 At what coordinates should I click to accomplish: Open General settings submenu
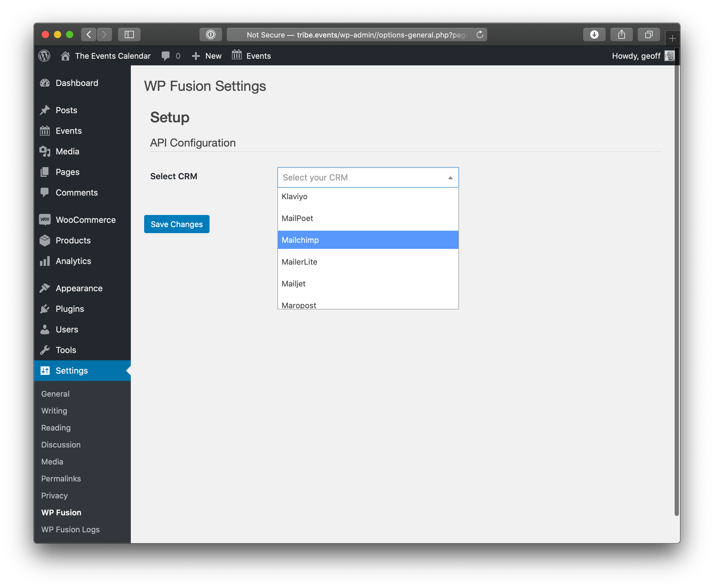(55, 394)
